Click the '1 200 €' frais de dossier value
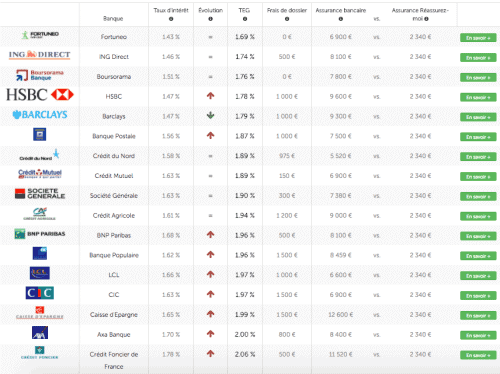This screenshot has width=500, height=374. coord(287,215)
